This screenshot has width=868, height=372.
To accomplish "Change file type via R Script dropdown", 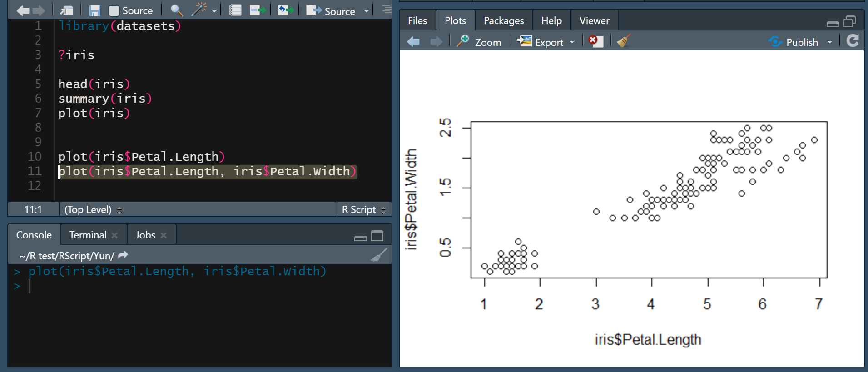I will click(363, 209).
